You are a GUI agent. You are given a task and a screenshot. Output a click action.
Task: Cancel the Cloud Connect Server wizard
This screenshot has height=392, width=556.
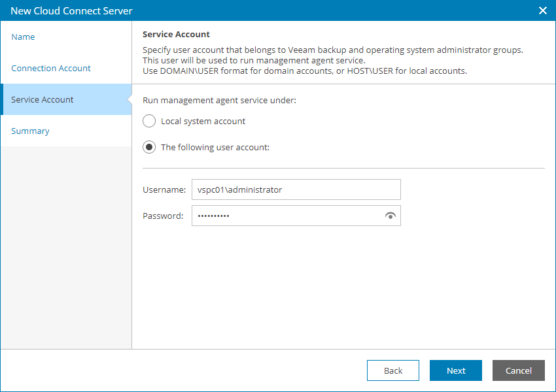(518, 370)
